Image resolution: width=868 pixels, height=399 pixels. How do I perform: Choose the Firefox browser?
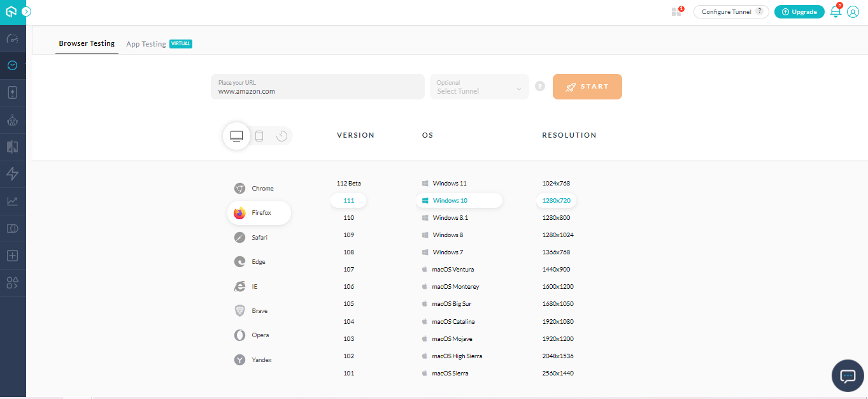259,213
